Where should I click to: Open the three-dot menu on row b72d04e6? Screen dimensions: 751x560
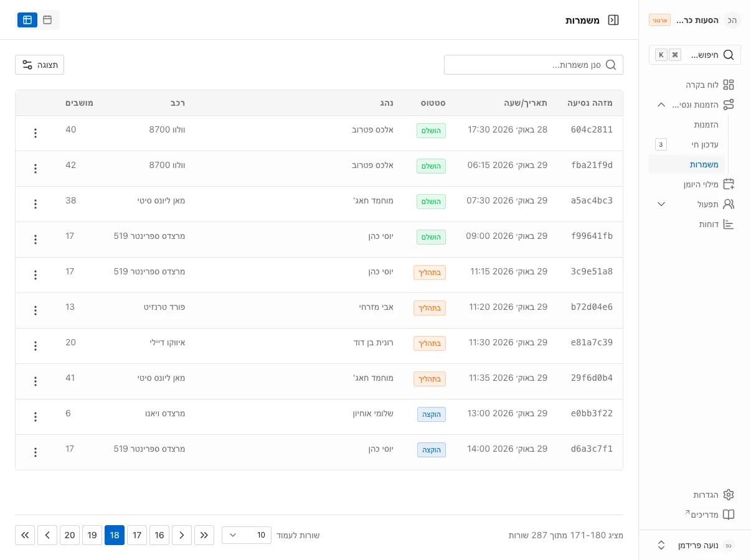pos(35,310)
